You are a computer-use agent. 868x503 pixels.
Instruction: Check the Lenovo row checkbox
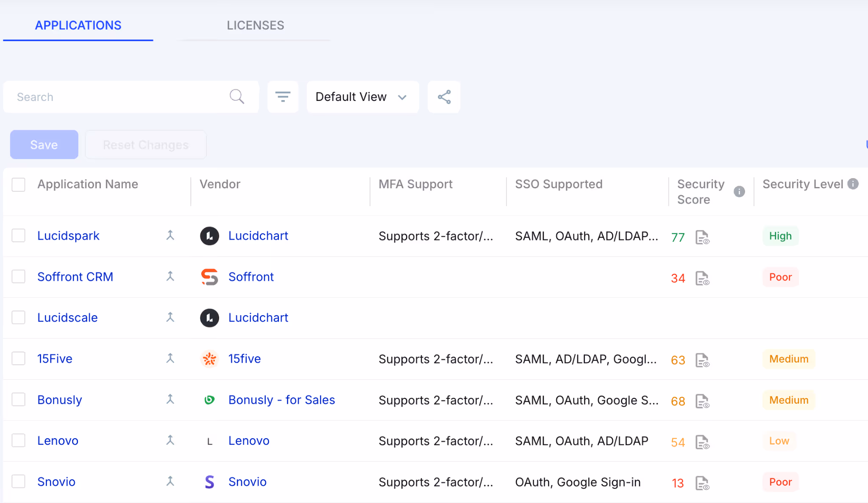coord(18,440)
